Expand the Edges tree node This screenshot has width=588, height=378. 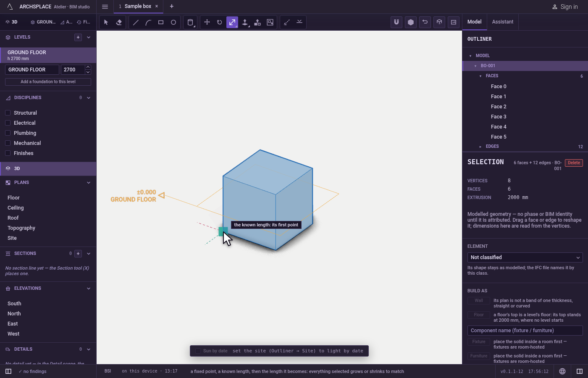pyautogui.click(x=480, y=147)
